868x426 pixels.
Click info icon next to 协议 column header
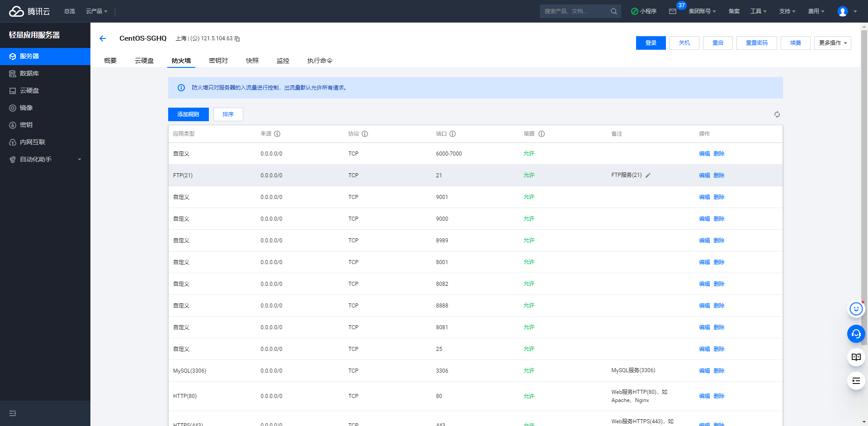click(365, 134)
